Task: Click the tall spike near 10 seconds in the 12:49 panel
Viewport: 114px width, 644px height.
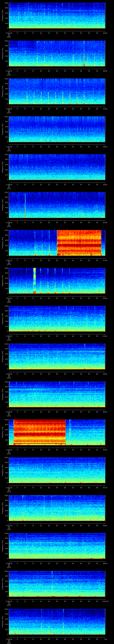Action: click(x=25, y=205)
